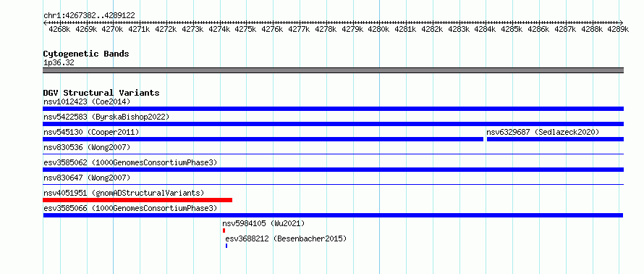Click the 1p36.32 band label

pyautogui.click(x=59, y=63)
